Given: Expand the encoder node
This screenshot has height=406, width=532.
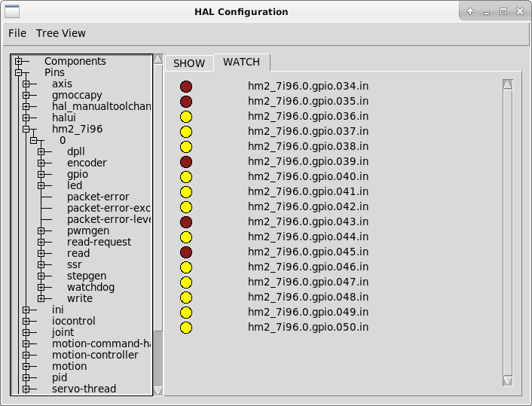Looking at the screenshot, I should click(x=41, y=163).
